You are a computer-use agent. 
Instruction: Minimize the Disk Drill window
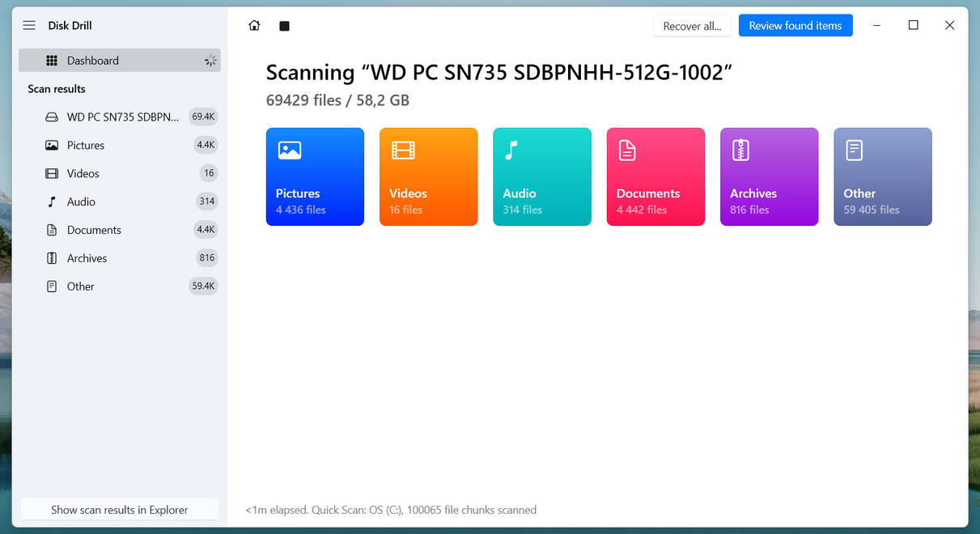pyautogui.click(x=877, y=26)
